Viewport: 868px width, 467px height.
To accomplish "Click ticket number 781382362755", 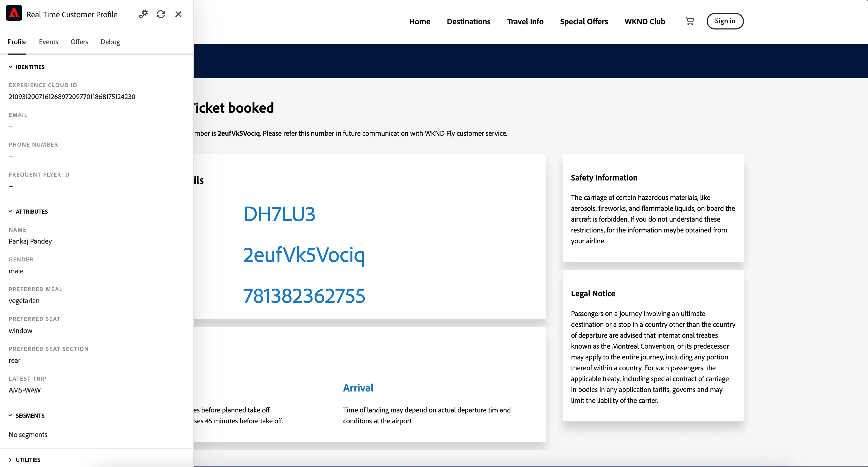I will pos(304,296).
